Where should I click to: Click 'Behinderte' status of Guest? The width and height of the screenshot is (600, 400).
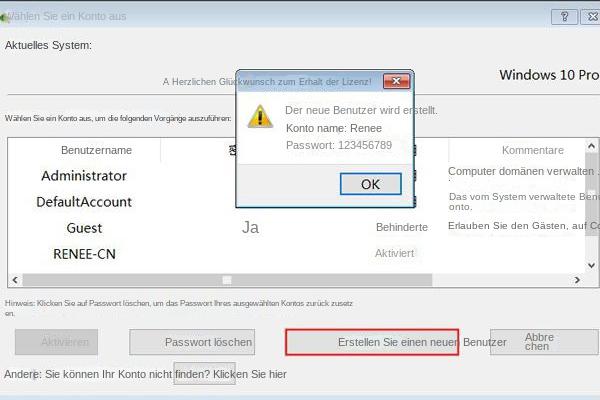tap(402, 227)
